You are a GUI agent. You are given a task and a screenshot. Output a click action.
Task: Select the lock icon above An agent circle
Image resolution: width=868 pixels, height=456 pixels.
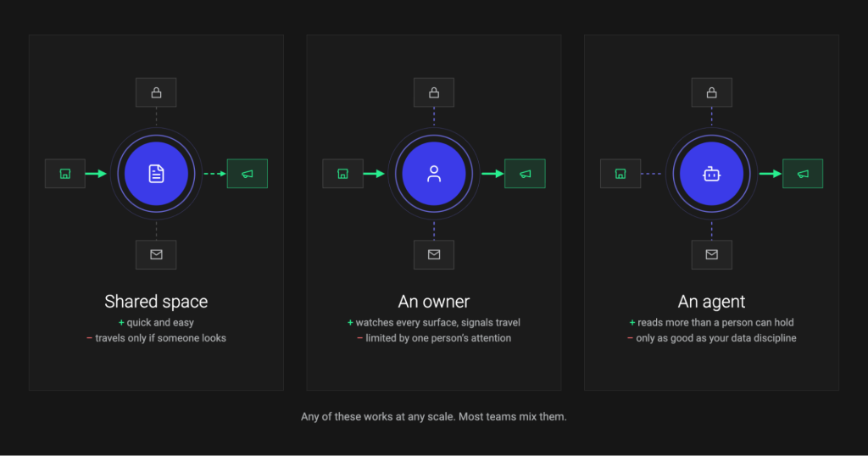(x=711, y=92)
